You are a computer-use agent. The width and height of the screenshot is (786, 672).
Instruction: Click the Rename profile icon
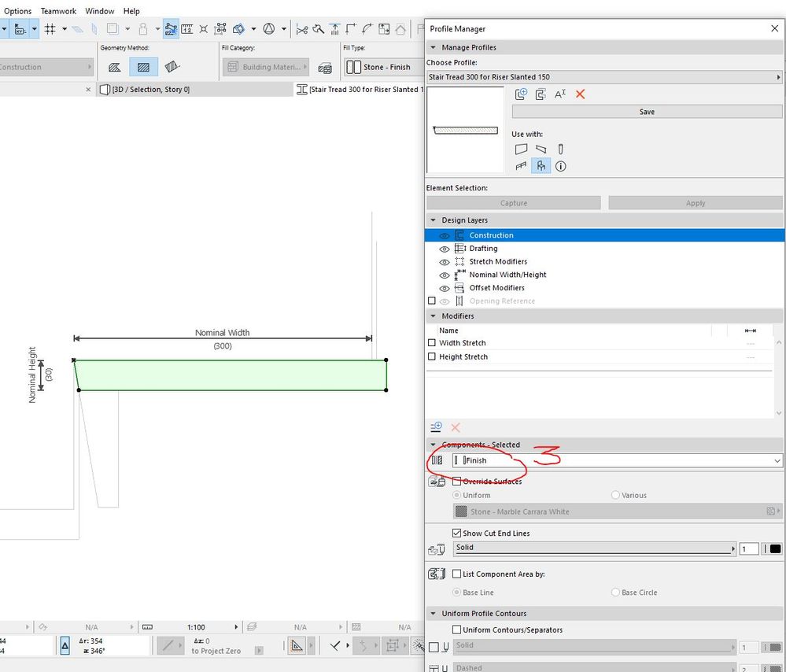(x=560, y=94)
